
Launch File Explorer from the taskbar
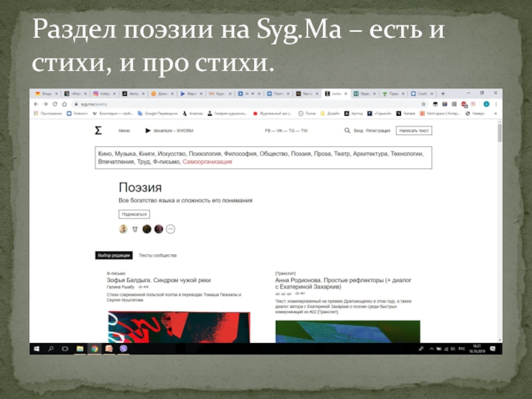tap(80, 348)
